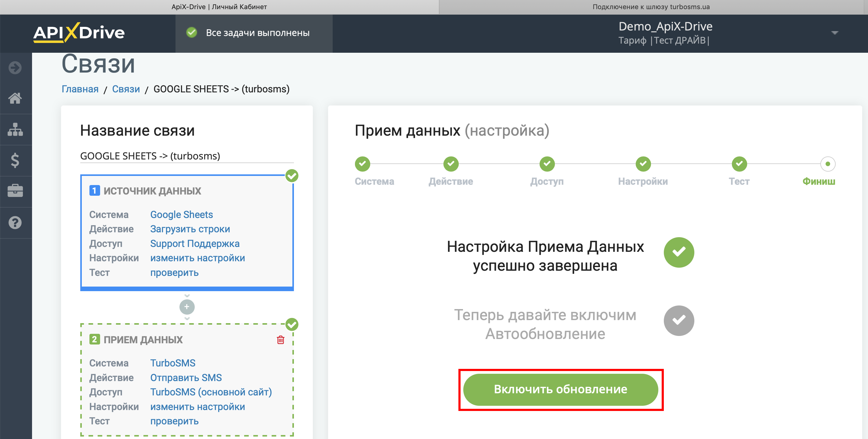The image size is (868, 439).
Task: Go to the Система step in progress bar
Action: (x=363, y=164)
